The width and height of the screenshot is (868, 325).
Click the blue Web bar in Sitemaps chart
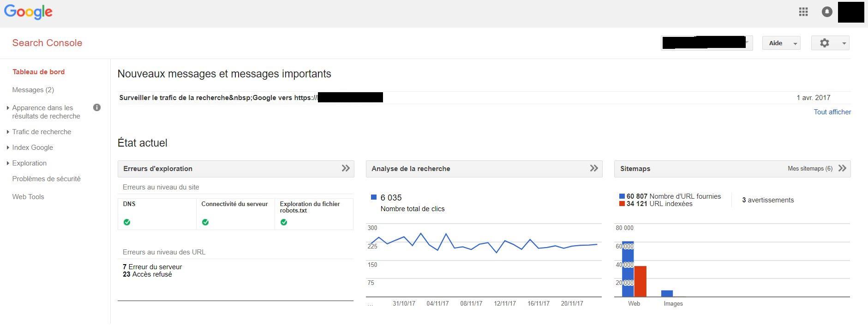tap(628, 269)
